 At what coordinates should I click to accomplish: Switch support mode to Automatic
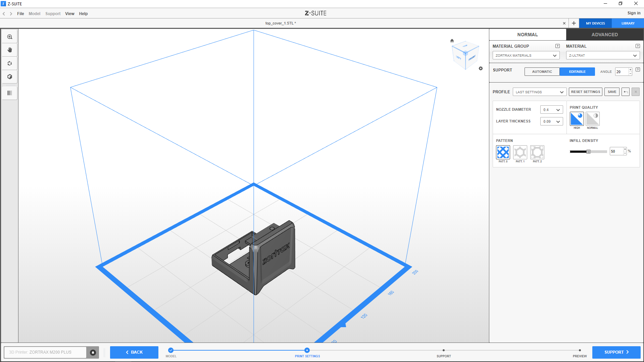tap(542, 71)
